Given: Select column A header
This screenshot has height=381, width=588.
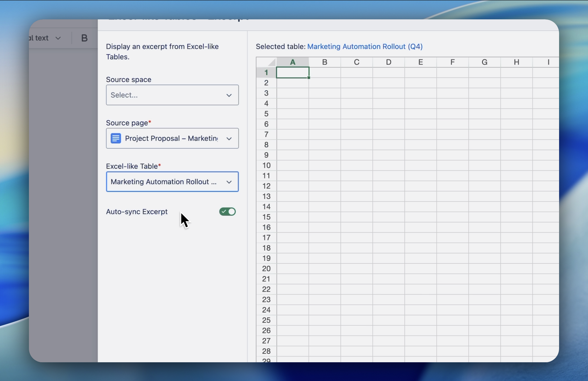Looking at the screenshot, I should (293, 62).
